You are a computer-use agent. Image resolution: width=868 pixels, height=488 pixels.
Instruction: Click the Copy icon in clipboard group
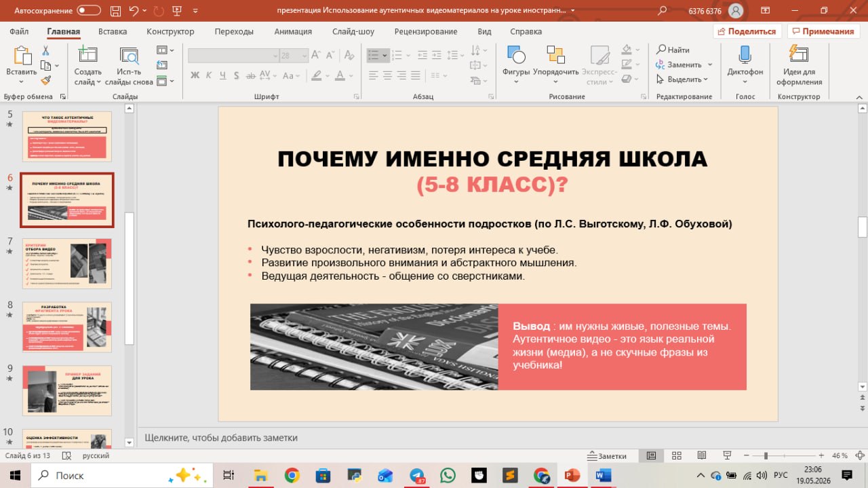pyautogui.click(x=46, y=65)
